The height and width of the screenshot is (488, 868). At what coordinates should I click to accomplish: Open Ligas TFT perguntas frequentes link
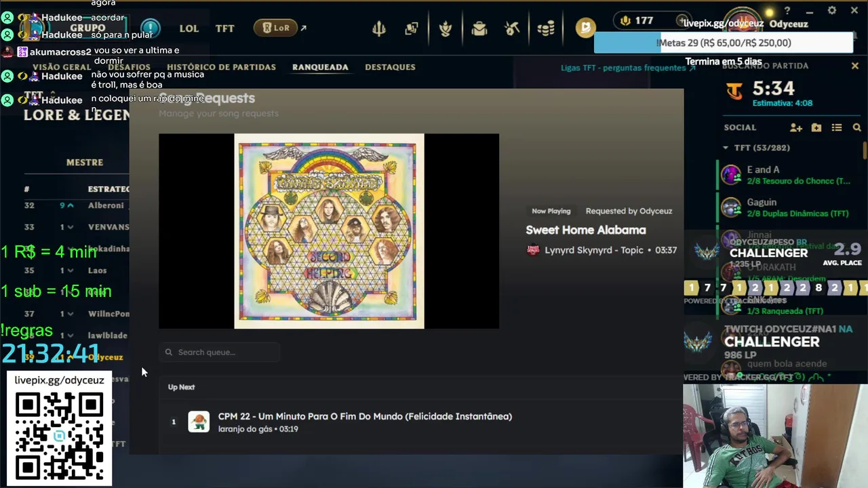point(628,68)
